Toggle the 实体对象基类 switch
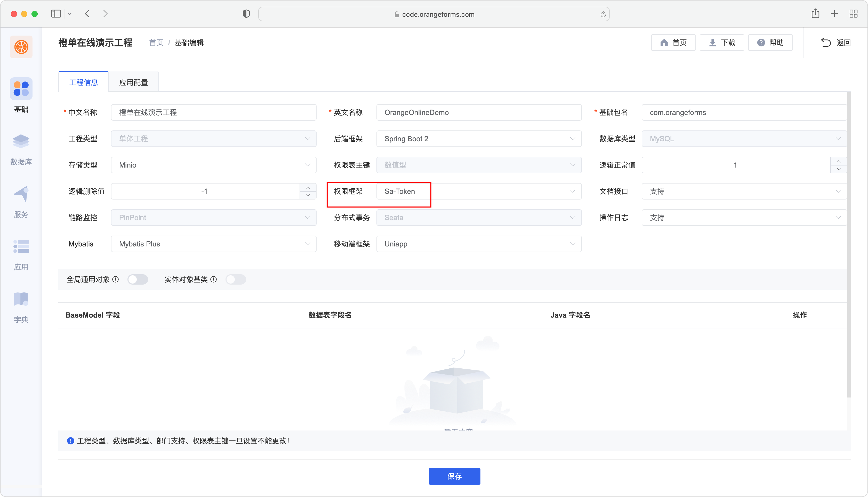This screenshot has width=868, height=497. click(236, 279)
